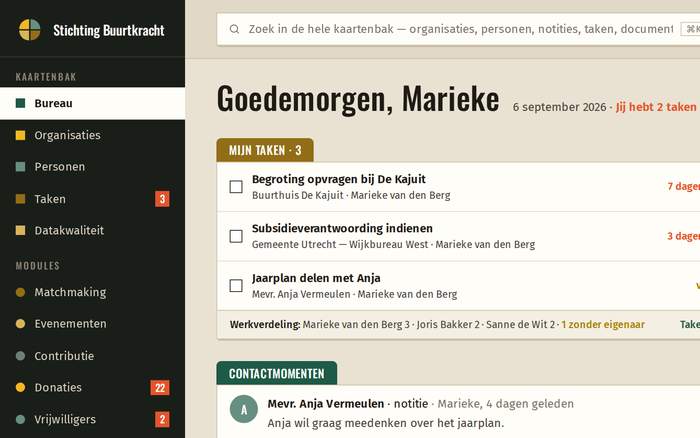Select the Mijn Taken · 3 tab
This screenshot has width=700, height=438.
[x=265, y=150]
